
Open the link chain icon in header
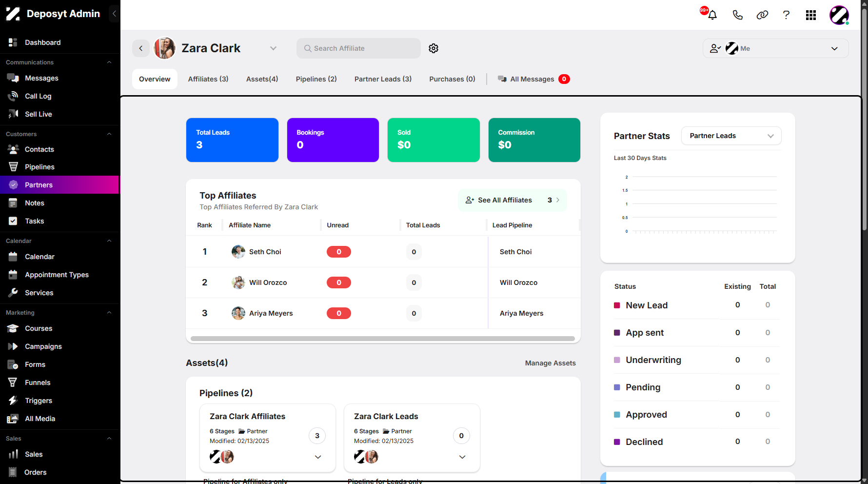coord(762,15)
